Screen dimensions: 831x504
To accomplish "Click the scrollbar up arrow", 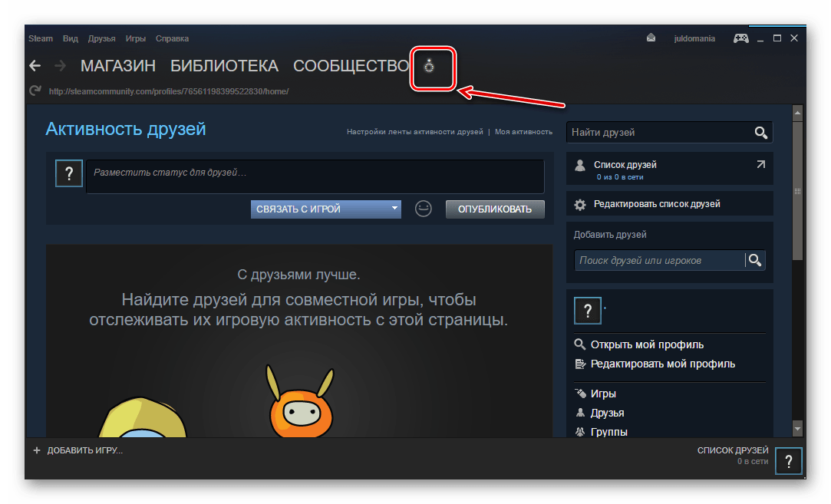I will [797, 113].
